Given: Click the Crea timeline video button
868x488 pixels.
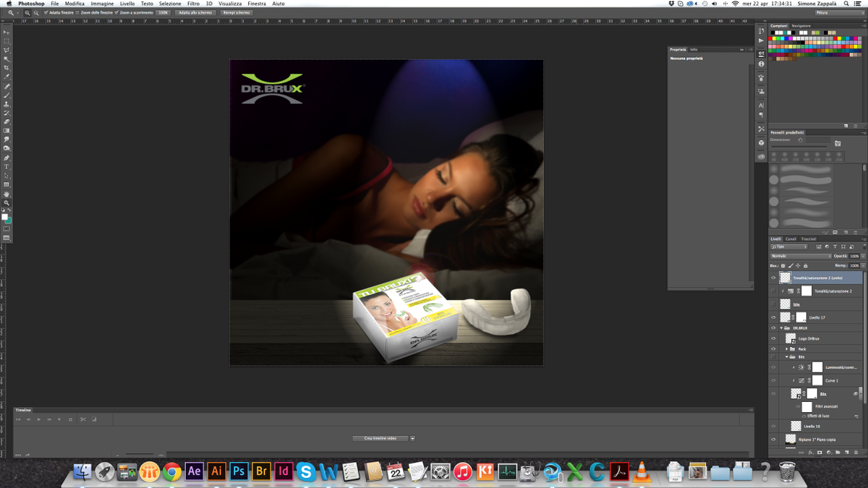Looking at the screenshot, I should pos(380,438).
